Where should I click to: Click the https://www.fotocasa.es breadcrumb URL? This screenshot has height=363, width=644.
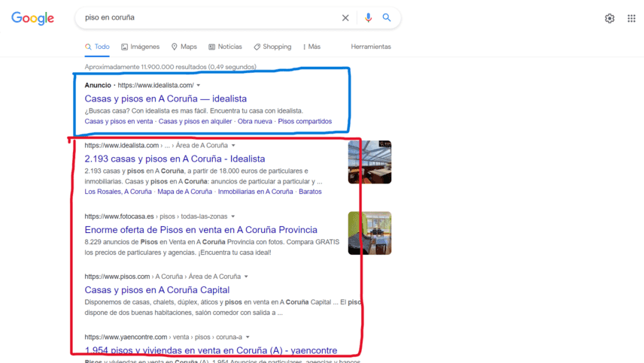[x=119, y=216]
